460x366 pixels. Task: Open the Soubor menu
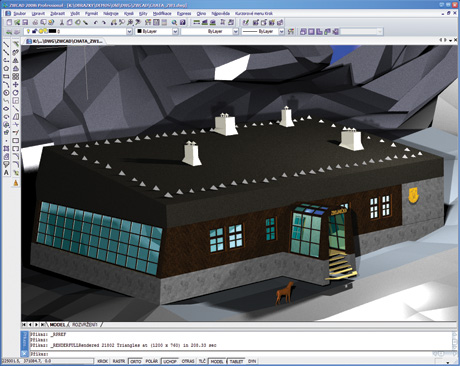[20, 13]
